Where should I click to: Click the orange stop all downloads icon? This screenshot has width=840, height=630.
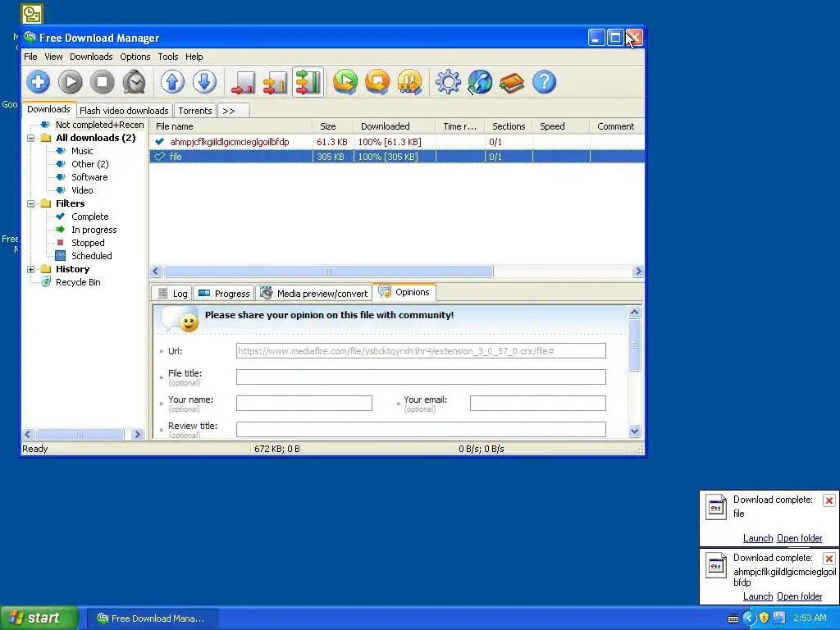pyautogui.click(x=377, y=82)
